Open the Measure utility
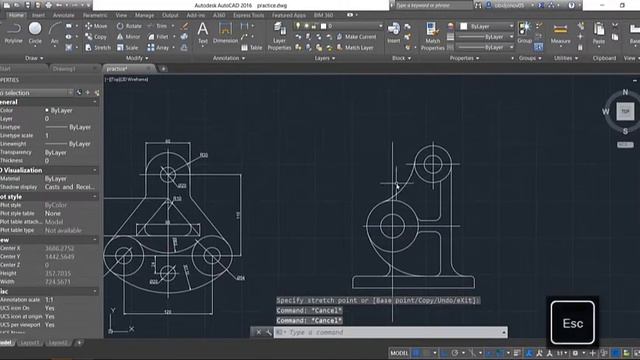 (x=560, y=33)
